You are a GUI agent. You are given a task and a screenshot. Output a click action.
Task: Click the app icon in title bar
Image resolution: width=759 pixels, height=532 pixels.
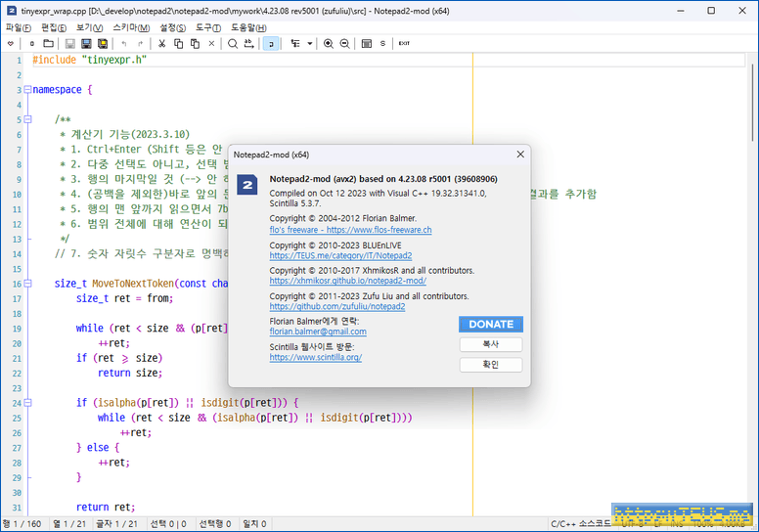[11, 11]
